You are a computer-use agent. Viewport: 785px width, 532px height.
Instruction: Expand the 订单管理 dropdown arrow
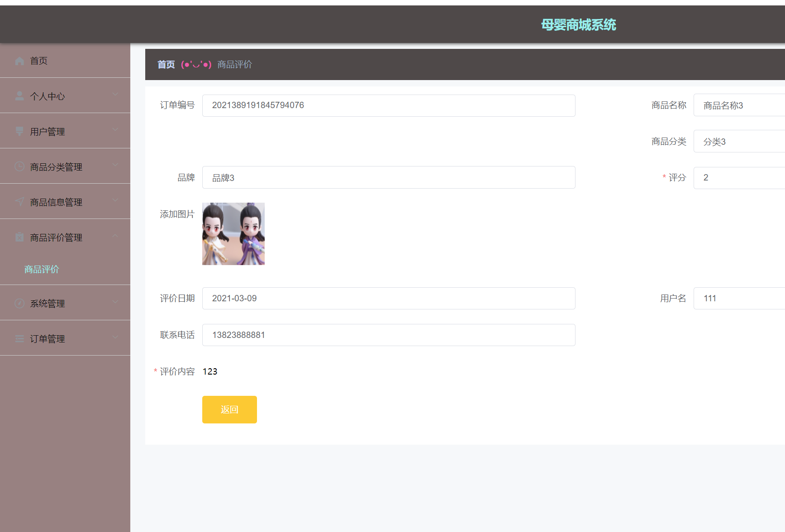(x=115, y=337)
